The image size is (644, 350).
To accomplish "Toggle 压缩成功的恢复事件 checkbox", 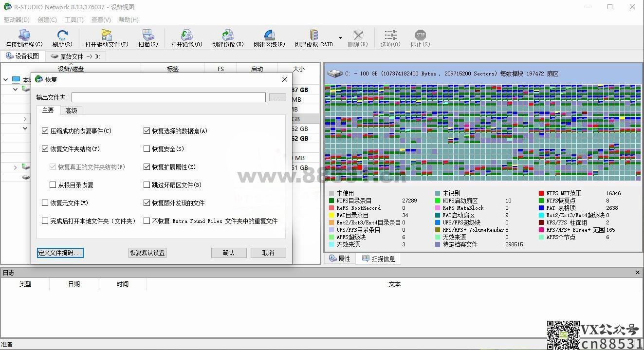I will [x=45, y=131].
